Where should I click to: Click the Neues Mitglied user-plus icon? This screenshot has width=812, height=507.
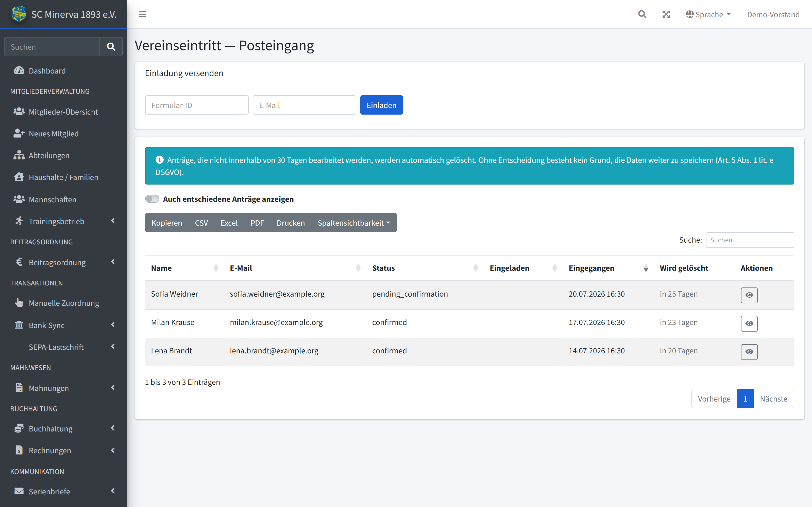click(19, 133)
